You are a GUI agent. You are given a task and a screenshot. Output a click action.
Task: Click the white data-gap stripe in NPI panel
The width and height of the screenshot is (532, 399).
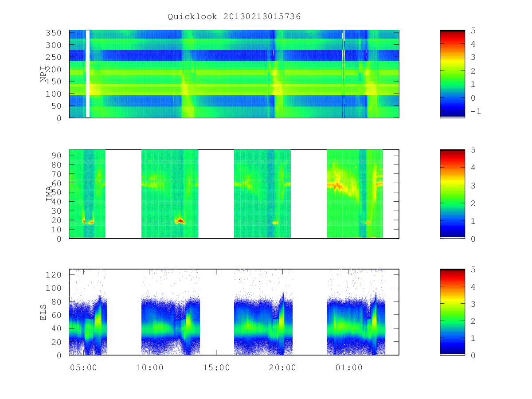pyautogui.click(x=88, y=74)
